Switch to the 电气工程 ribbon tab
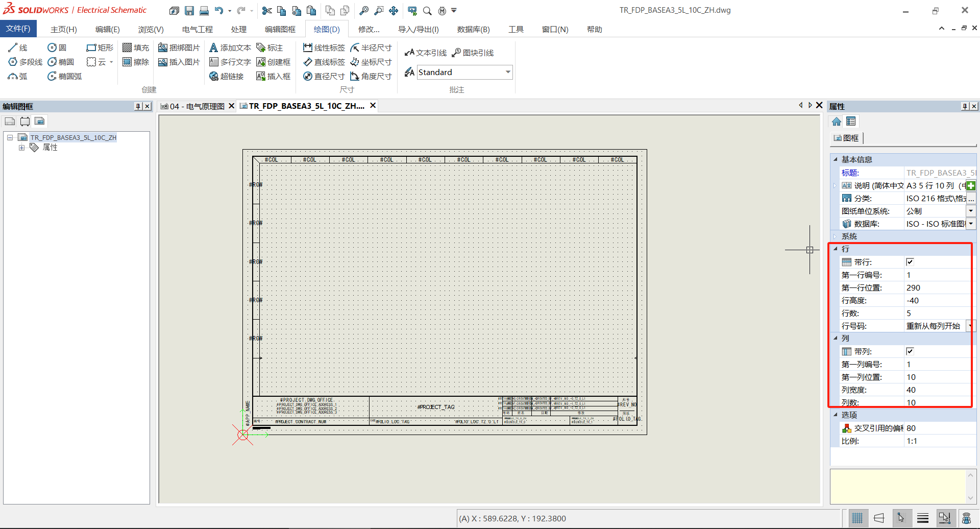The width and height of the screenshot is (980, 529). click(x=198, y=29)
